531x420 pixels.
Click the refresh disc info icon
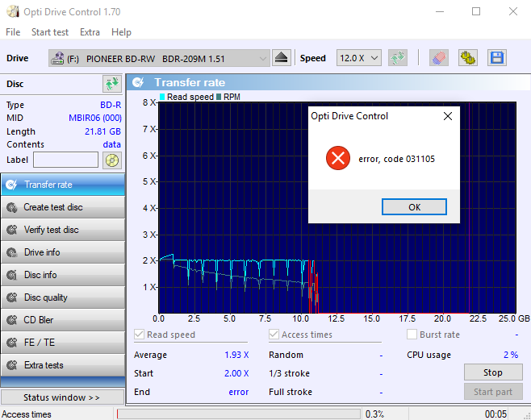click(x=112, y=84)
